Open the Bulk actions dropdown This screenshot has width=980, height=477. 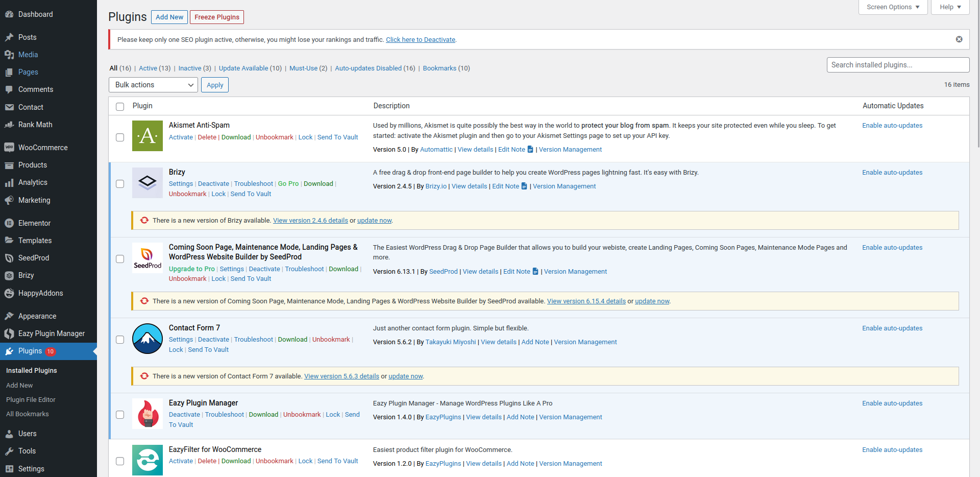153,85
